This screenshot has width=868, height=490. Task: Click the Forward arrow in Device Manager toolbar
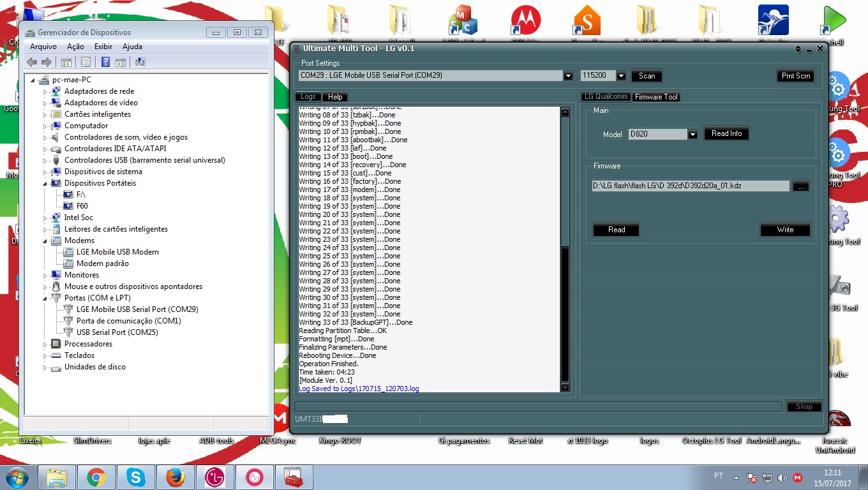tap(46, 62)
